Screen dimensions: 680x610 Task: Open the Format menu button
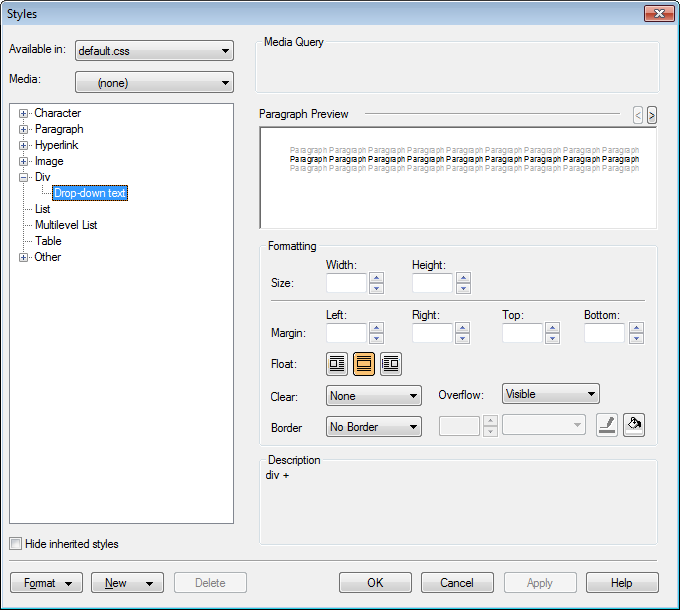click(x=46, y=583)
